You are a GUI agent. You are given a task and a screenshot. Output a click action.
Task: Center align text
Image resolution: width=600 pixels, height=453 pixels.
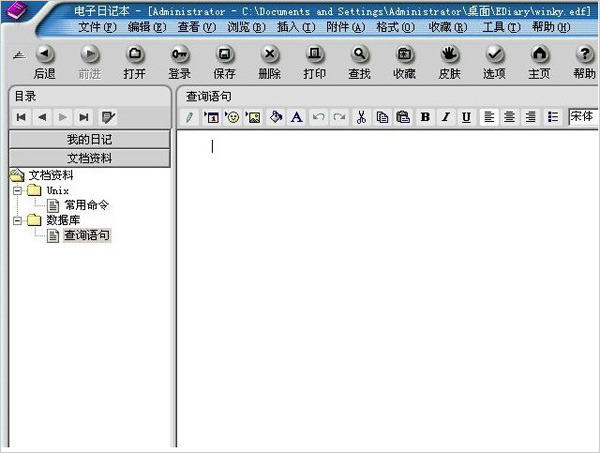click(x=509, y=117)
